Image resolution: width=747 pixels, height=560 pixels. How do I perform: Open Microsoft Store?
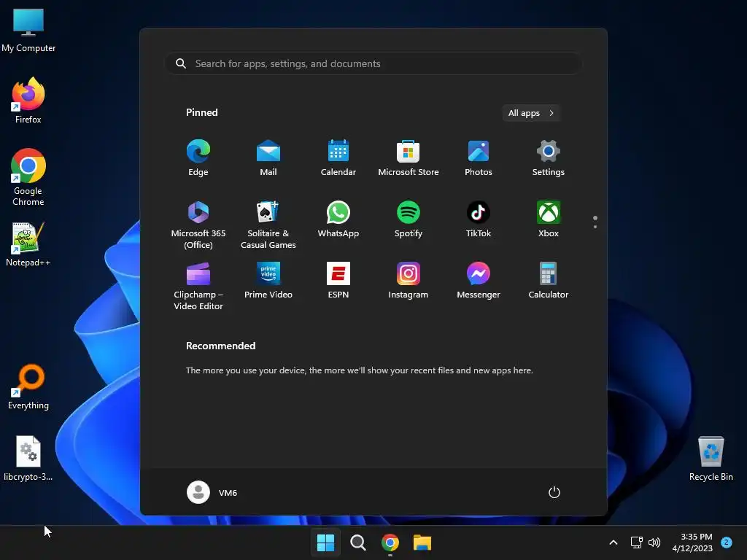click(409, 157)
